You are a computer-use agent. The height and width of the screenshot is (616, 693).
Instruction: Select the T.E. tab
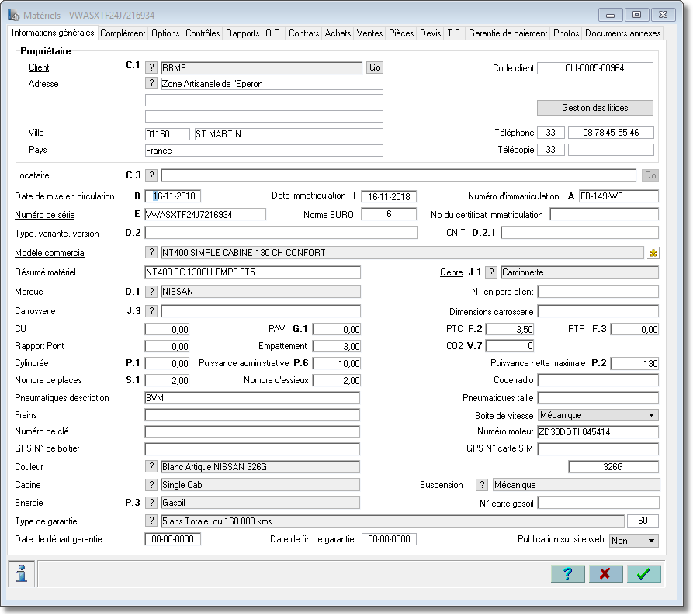[x=454, y=33]
